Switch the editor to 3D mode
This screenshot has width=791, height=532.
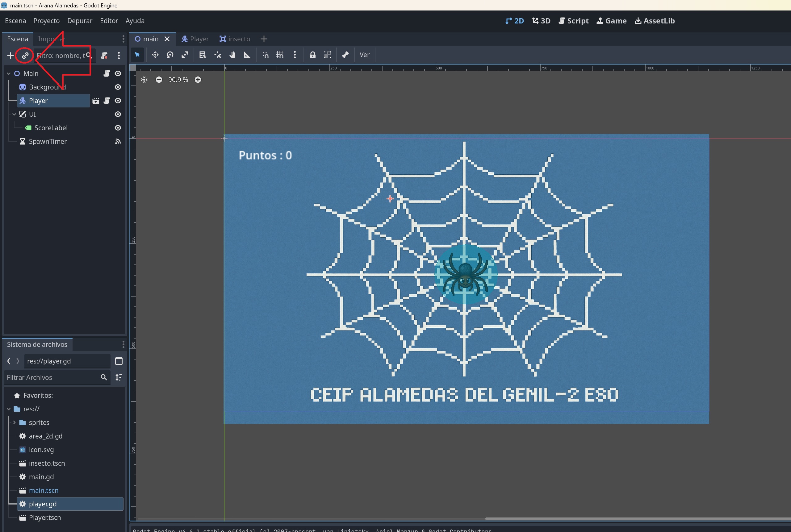tap(541, 21)
